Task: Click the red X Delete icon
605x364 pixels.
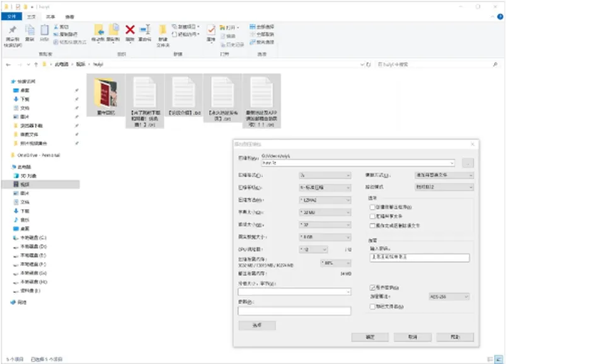Action: coord(130,30)
